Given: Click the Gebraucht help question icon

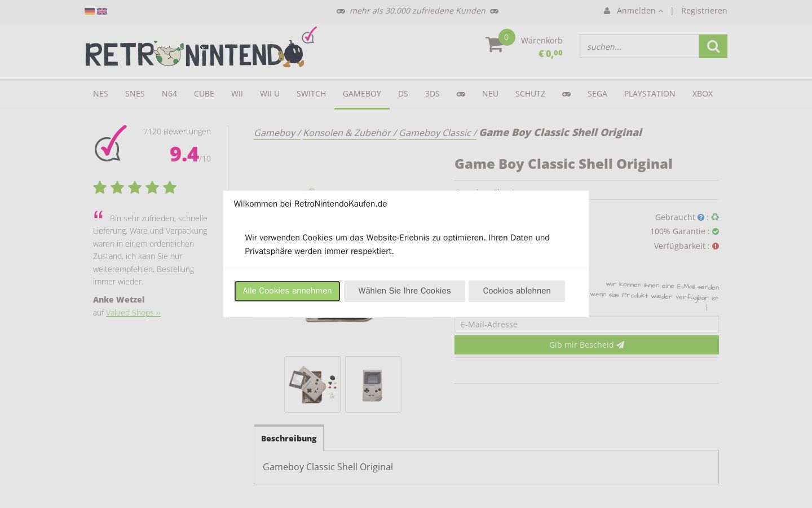Looking at the screenshot, I should (x=701, y=217).
